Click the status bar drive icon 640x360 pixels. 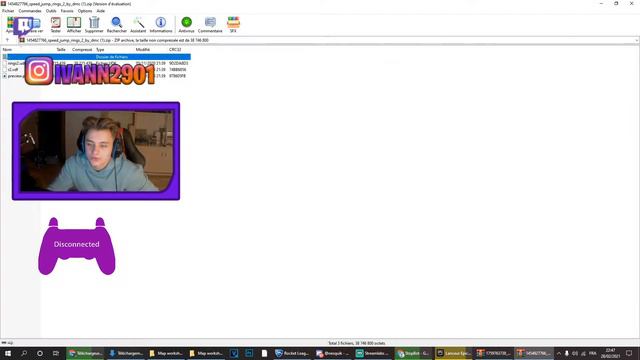point(4,343)
